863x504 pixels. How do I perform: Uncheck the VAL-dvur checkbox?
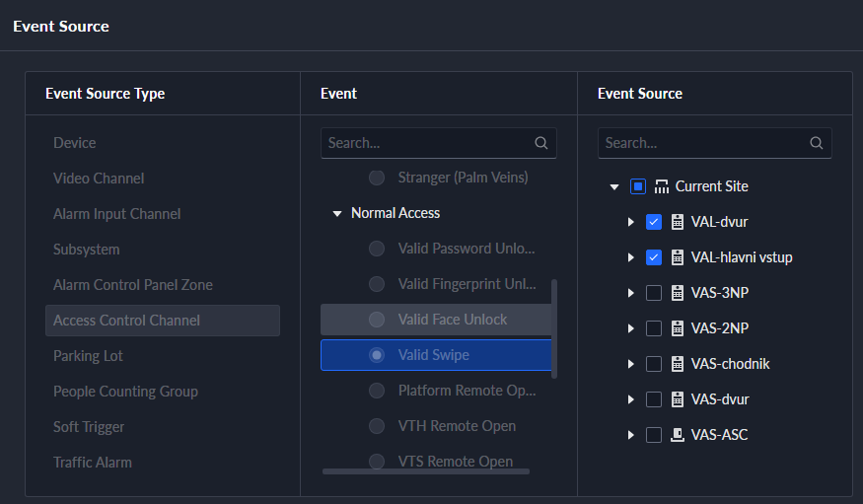pos(654,222)
